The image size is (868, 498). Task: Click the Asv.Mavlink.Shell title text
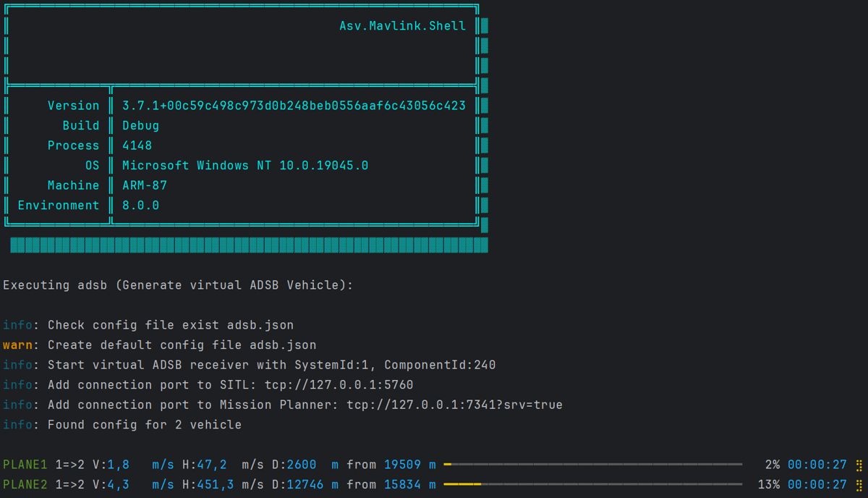click(403, 26)
